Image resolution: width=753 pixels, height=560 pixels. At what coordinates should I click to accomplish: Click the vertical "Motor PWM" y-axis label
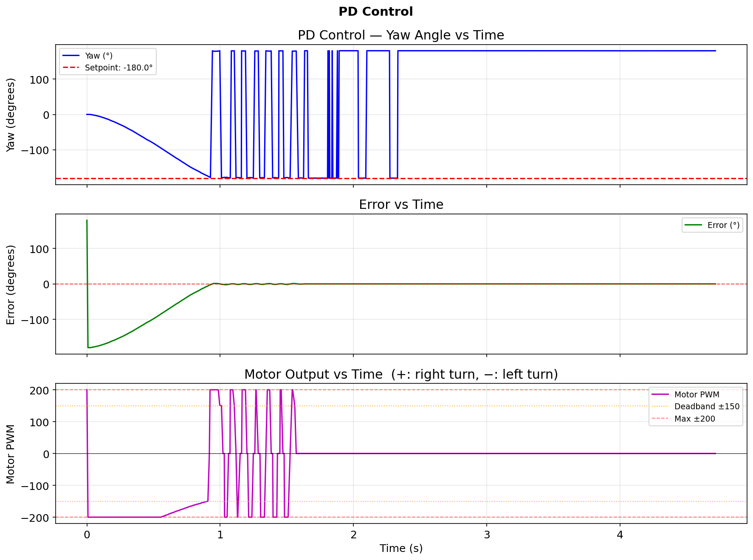point(11,453)
